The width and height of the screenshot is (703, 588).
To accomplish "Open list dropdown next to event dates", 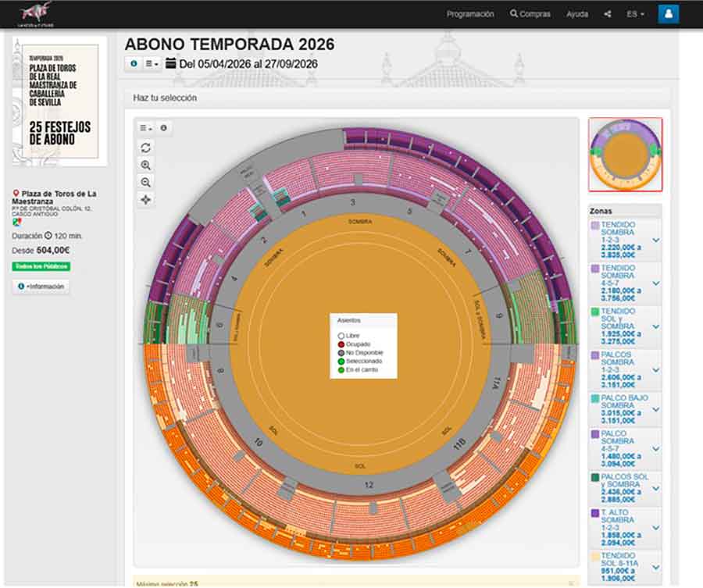I will (152, 64).
